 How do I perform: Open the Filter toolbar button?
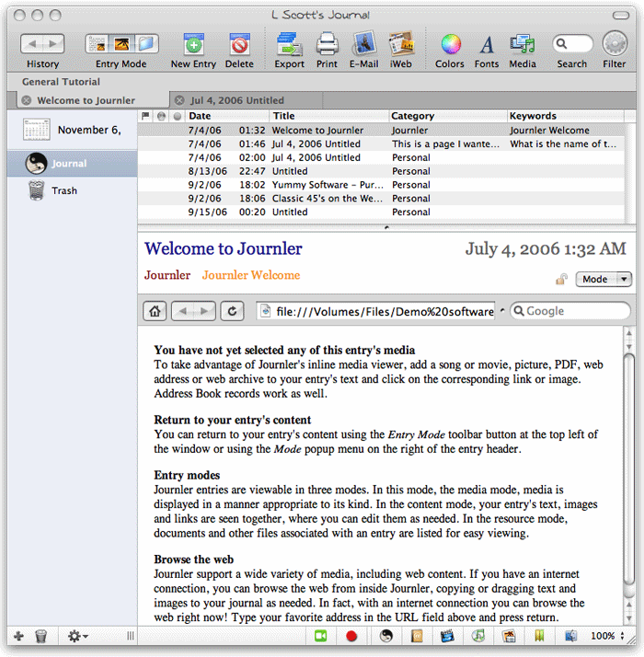click(615, 43)
